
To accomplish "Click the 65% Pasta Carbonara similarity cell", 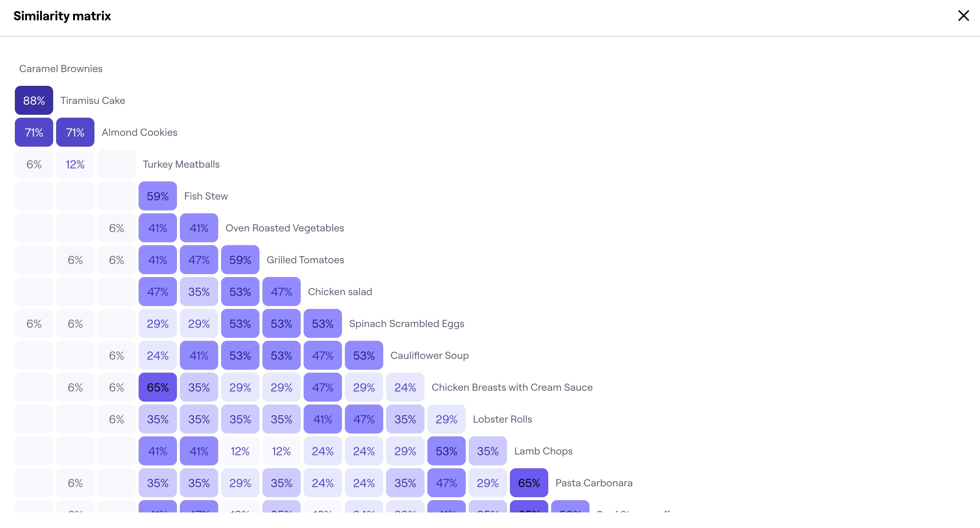I will point(529,482).
